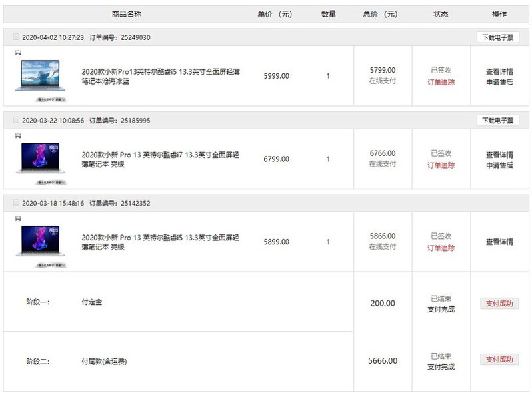Click the 状态 column header
This screenshot has width=532, height=397.
441,14
